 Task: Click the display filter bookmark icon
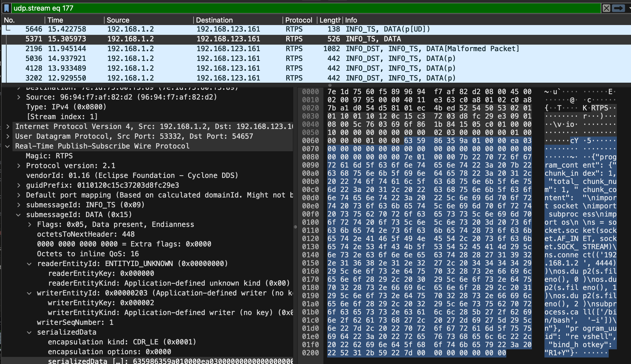point(7,8)
